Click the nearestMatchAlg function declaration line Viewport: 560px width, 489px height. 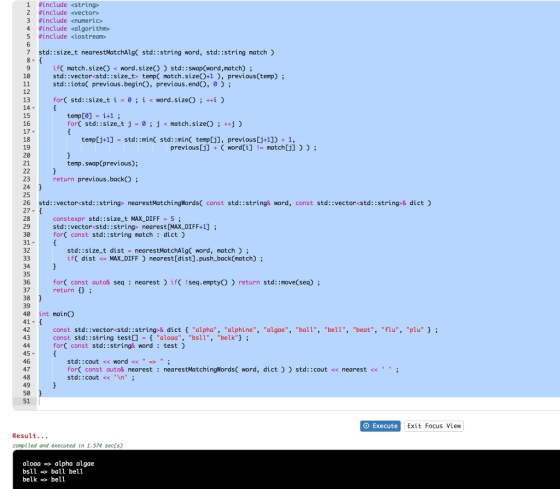pyautogui.click(x=156, y=53)
